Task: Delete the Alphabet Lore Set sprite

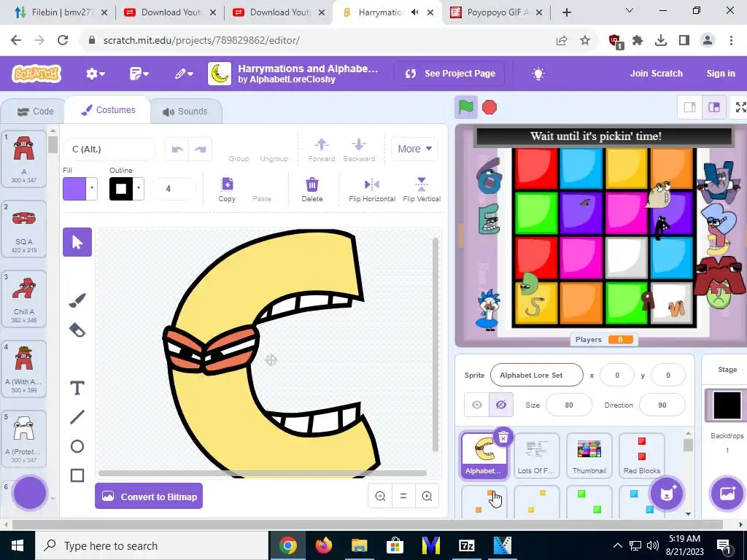Action: tap(503, 437)
